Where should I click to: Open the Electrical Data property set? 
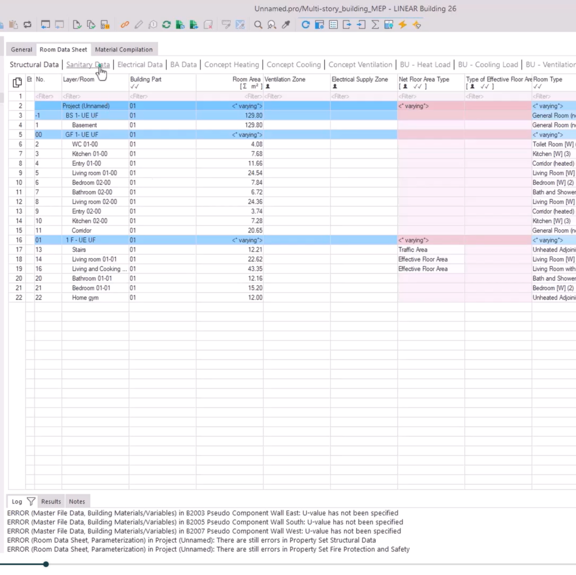(x=140, y=65)
